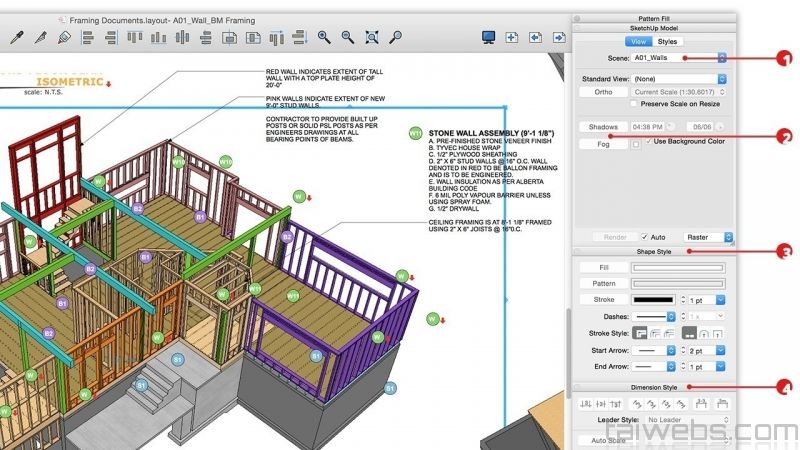Image resolution: width=800 pixels, height=450 pixels.
Task: Start presentation with the monitor icon
Action: 488,38
